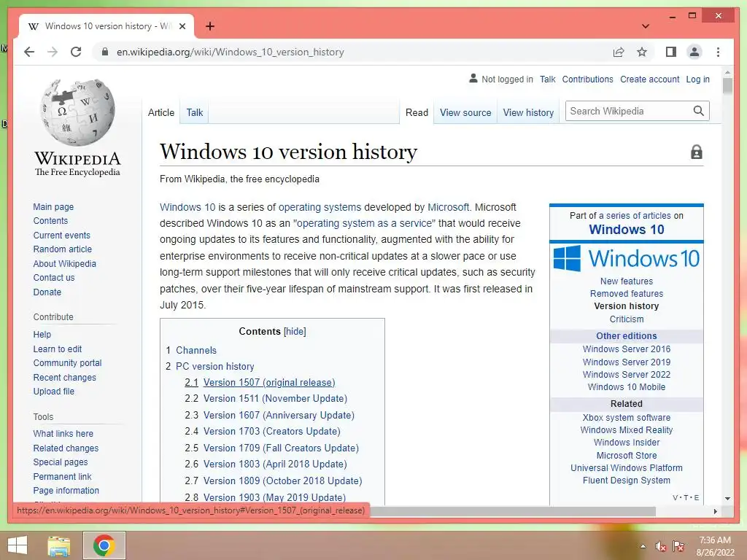The width and height of the screenshot is (747, 560).
Task: Open Fluent Design System link
Action: click(627, 480)
